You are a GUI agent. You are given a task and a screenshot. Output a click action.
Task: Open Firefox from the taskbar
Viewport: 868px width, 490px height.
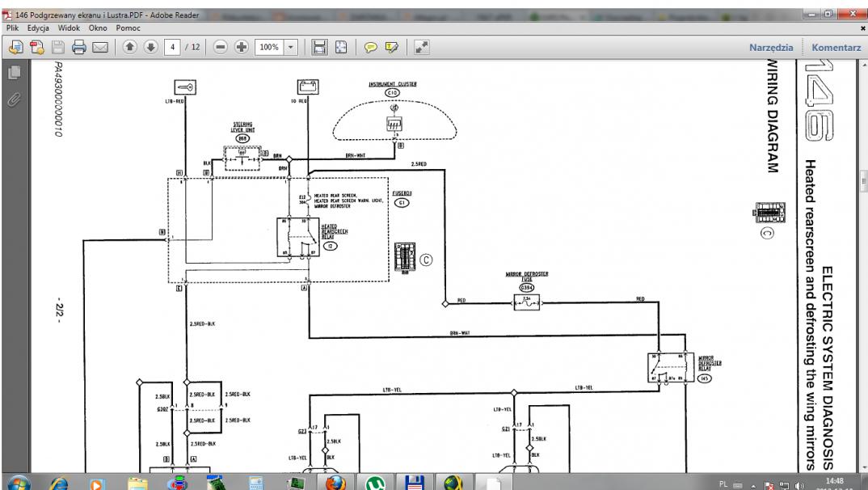point(338,479)
